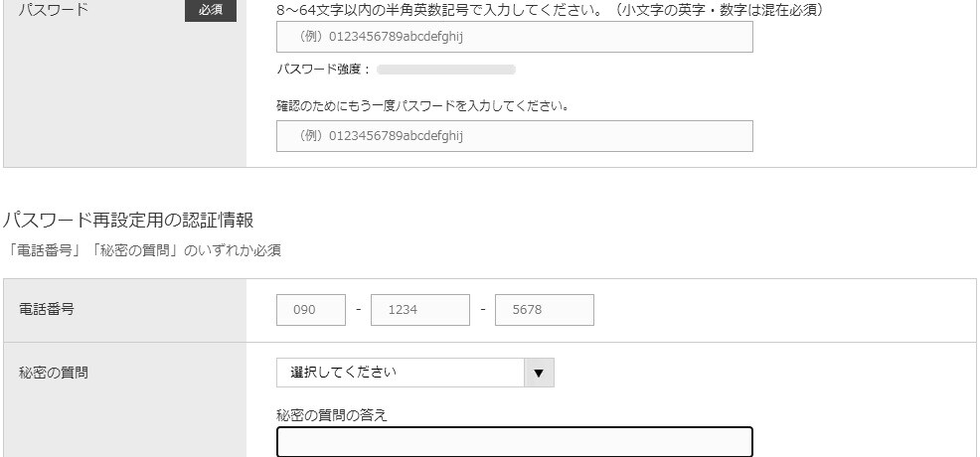Focus the confirm password input field
The height and width of the screenshot is (457, 980).
pos(514,136)
